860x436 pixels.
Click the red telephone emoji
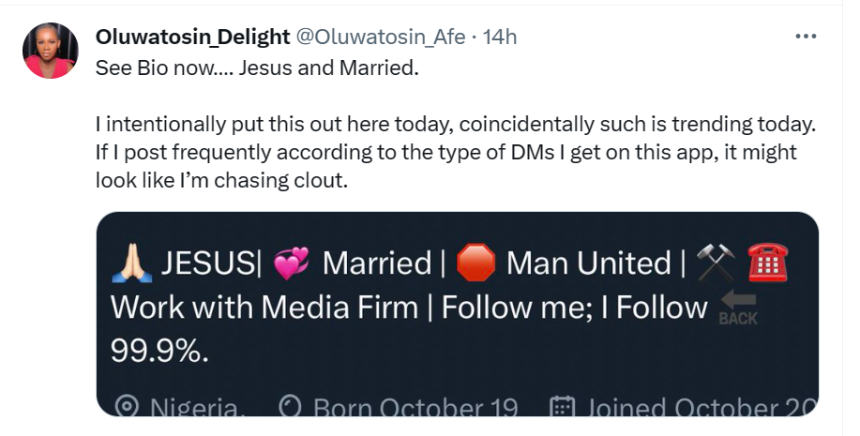pos(768,264)
